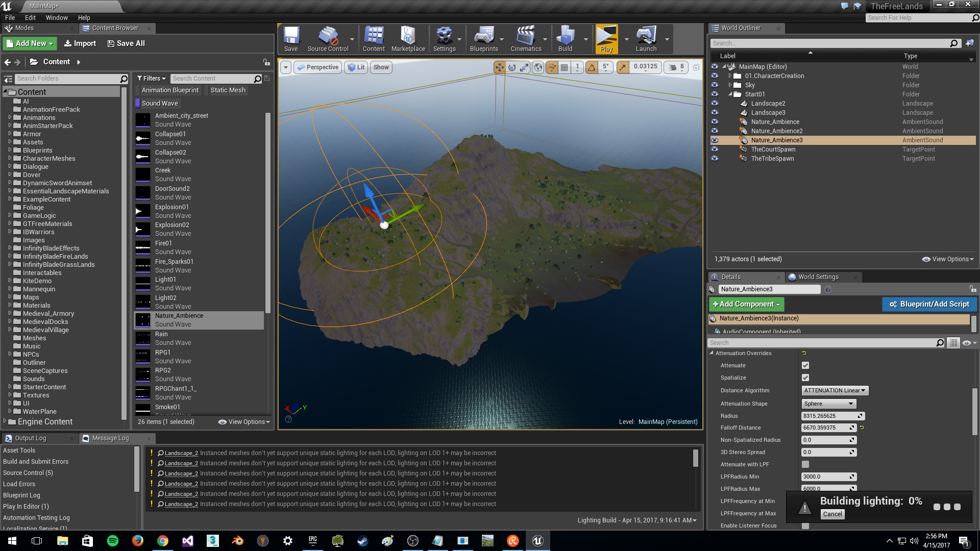Toggle scale snapping icon
This screenshot has width=980, height=551.
point(623,67)
